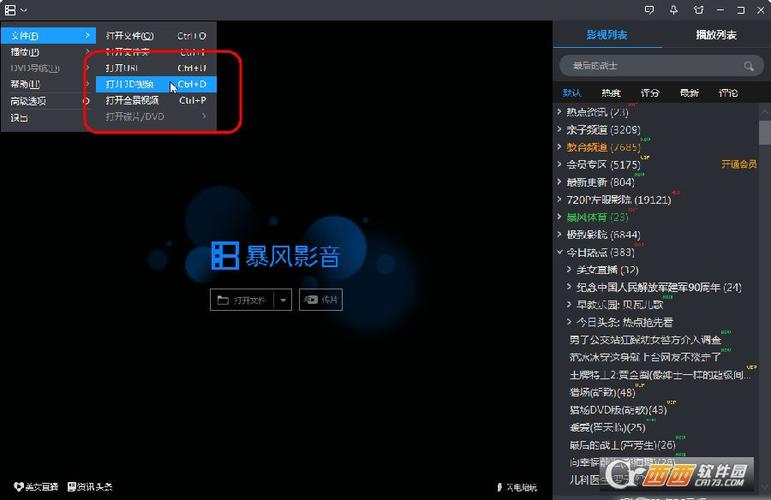Expand the 早教乐园: 贝瓦儿歌 item

pyautogui.click(x=569, y=304)
